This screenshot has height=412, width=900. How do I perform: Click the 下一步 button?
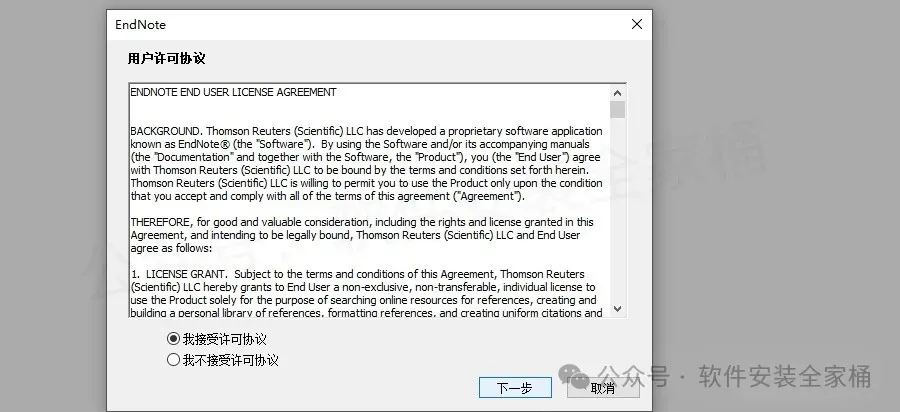coord(515,388)
